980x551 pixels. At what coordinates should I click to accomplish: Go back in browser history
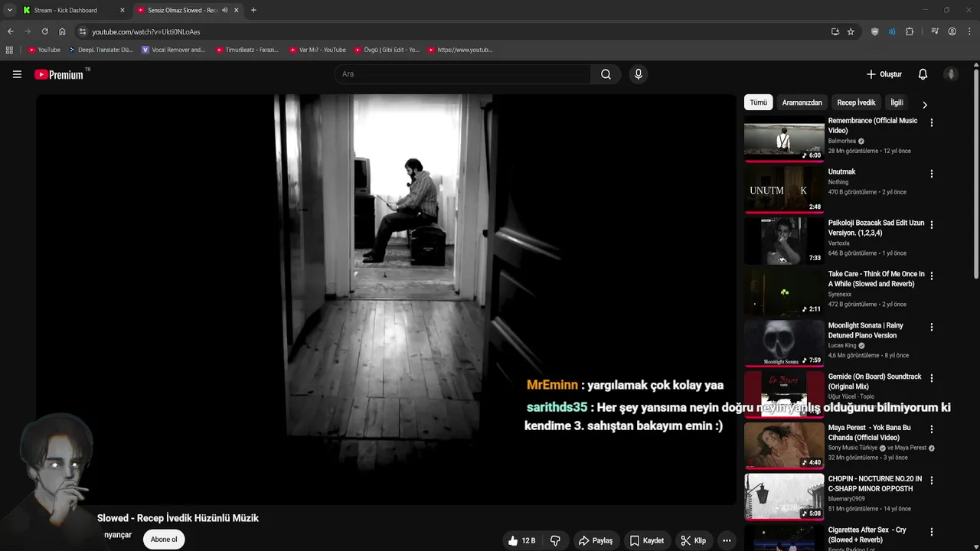point(10,31)
